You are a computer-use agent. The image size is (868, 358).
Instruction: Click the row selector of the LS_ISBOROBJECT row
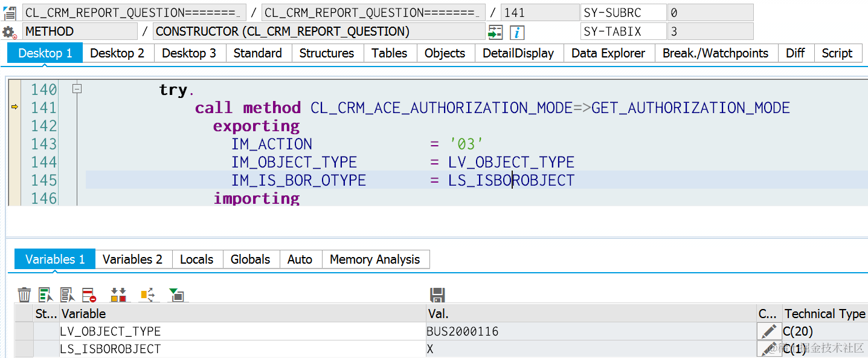pyautogui.click(x=24, y=349)
